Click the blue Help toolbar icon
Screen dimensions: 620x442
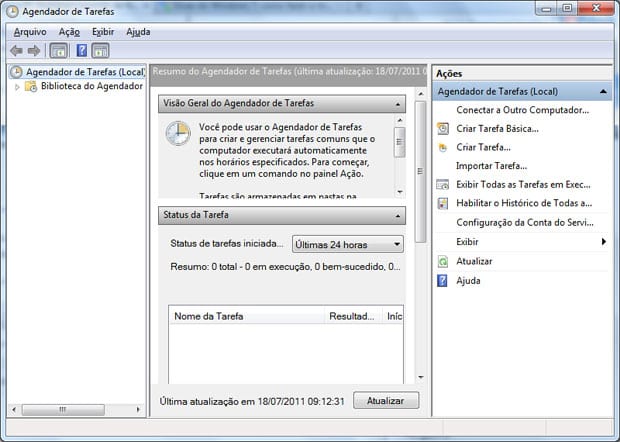click(x=81, y=51)
